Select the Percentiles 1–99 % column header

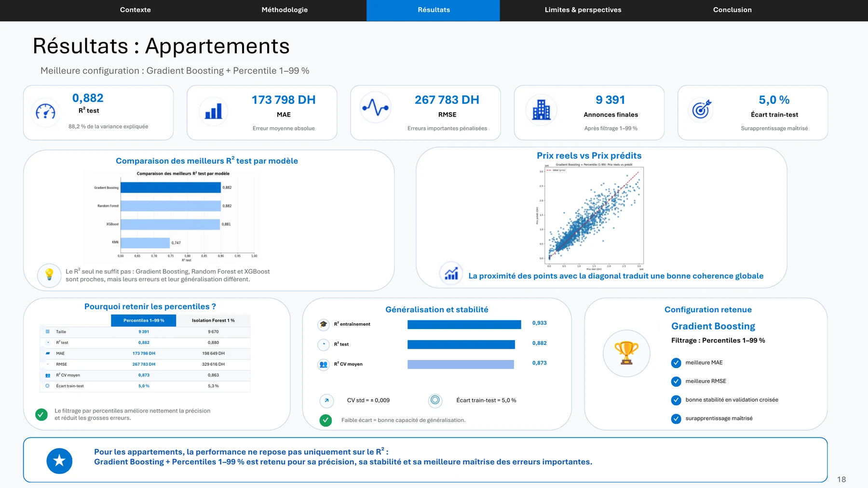pos(144,320)
